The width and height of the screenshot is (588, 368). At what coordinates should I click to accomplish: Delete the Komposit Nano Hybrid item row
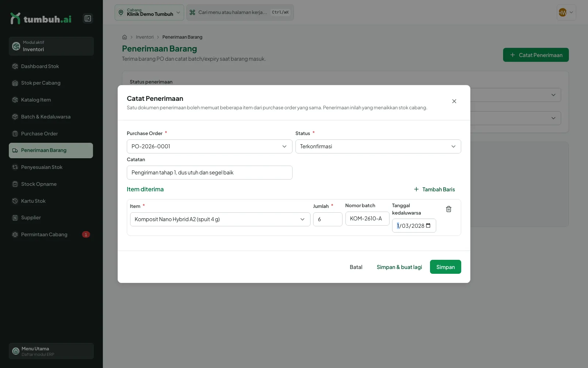pyautogui.click(x=449, y=209)
